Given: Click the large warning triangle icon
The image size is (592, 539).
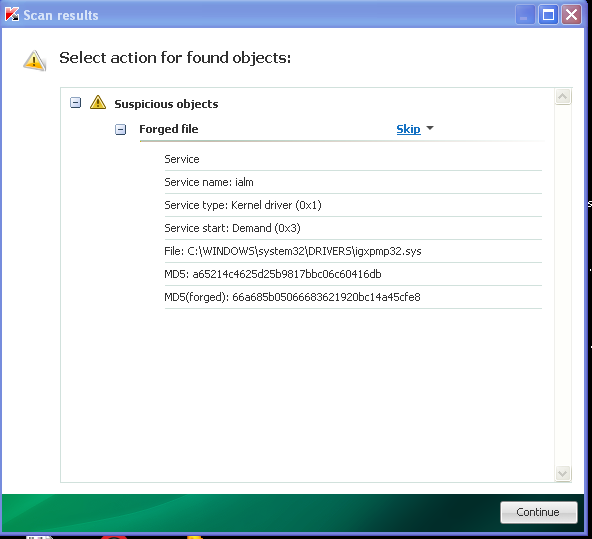Looking at the screenshot, I should (34, 60).
